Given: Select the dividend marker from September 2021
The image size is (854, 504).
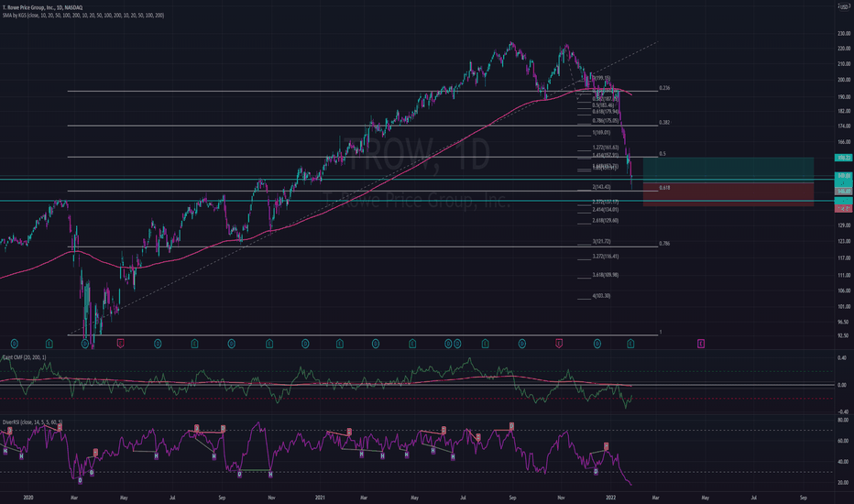Looking at the screenshot, I should click(521, 344).
